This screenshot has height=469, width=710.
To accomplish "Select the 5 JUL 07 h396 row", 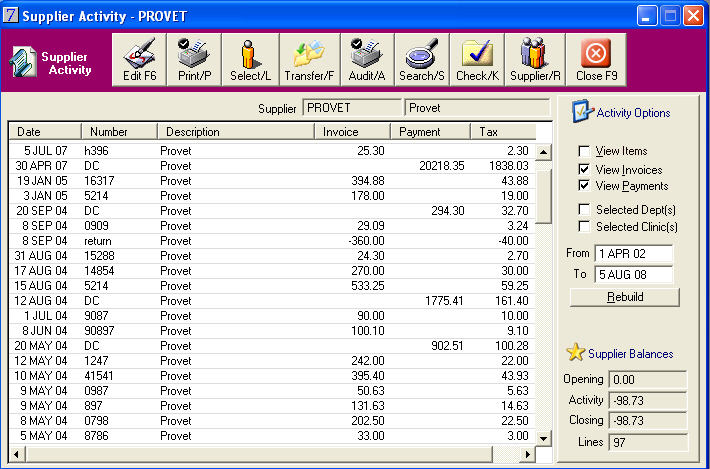I will click(272, 151).
